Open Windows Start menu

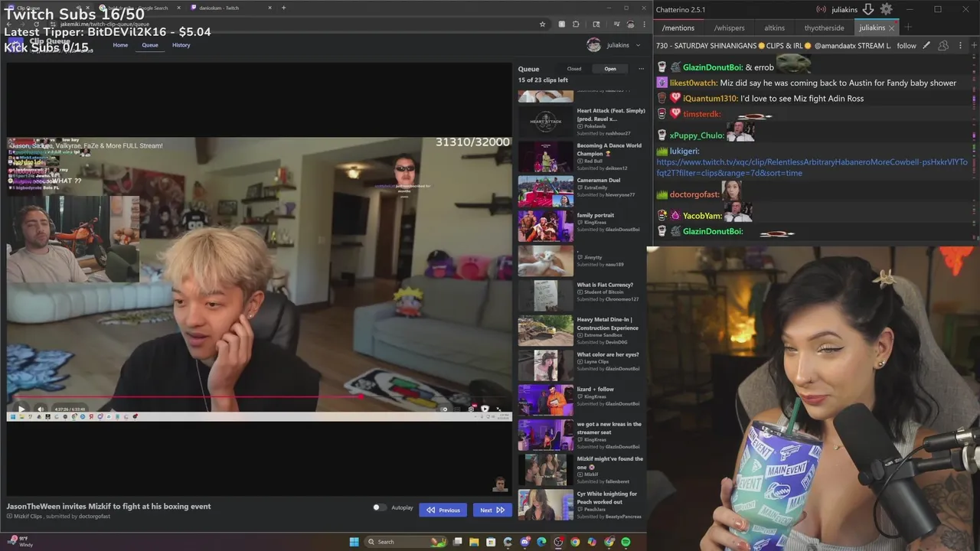point(354,542)
